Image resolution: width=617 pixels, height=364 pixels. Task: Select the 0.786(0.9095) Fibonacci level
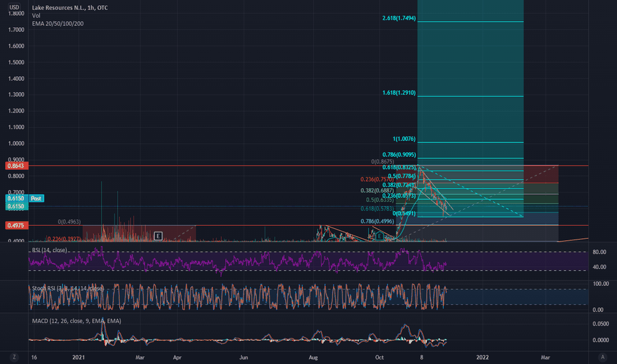399,155
